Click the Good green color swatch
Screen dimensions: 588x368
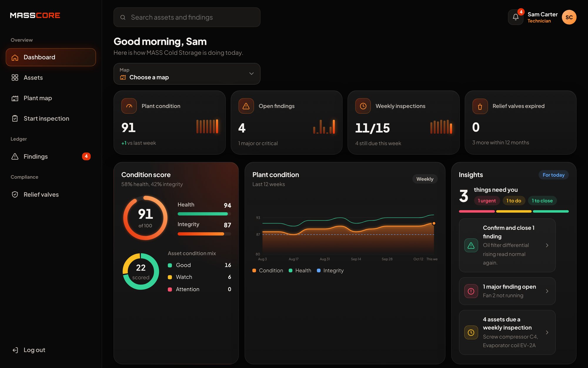coord(170,266)
